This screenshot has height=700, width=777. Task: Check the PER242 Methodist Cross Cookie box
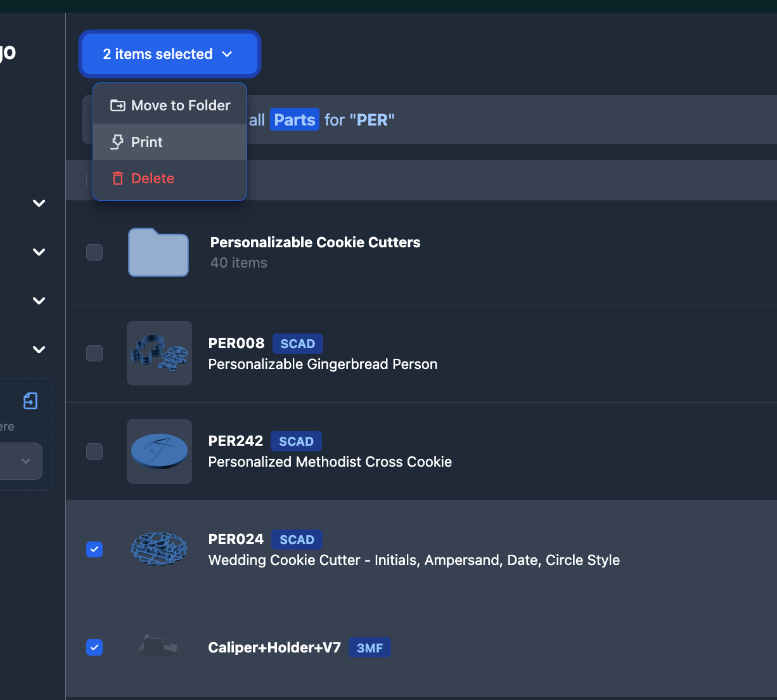[94, 451]
